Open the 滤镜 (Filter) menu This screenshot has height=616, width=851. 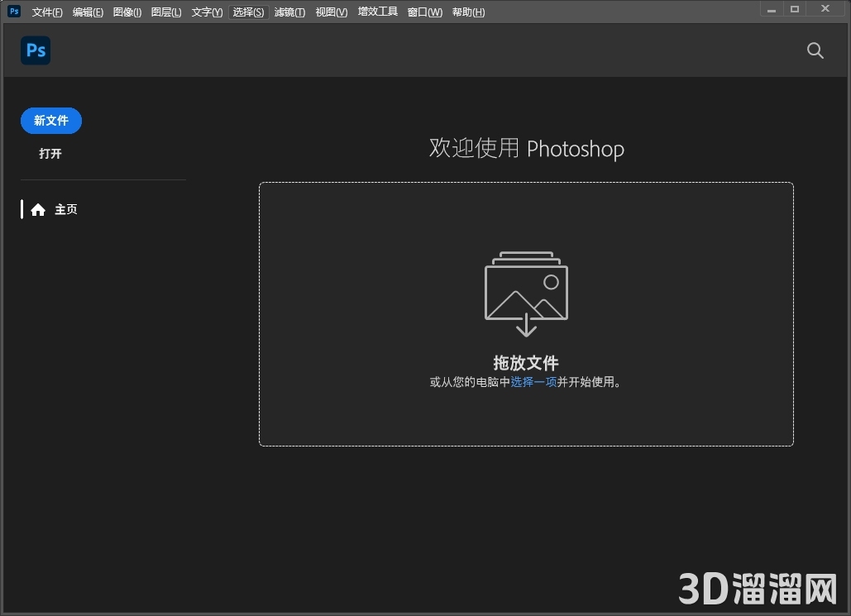pyautogui.click(x=289, y=12)
